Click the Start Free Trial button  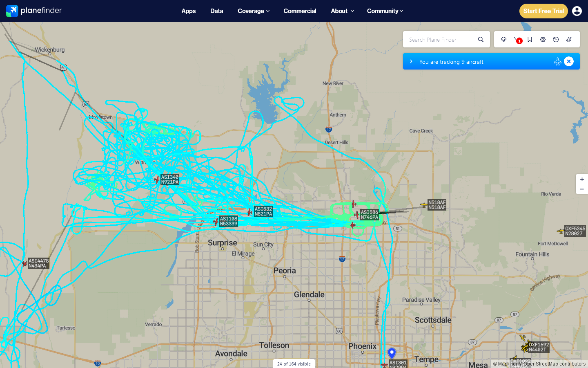(543, 11)
